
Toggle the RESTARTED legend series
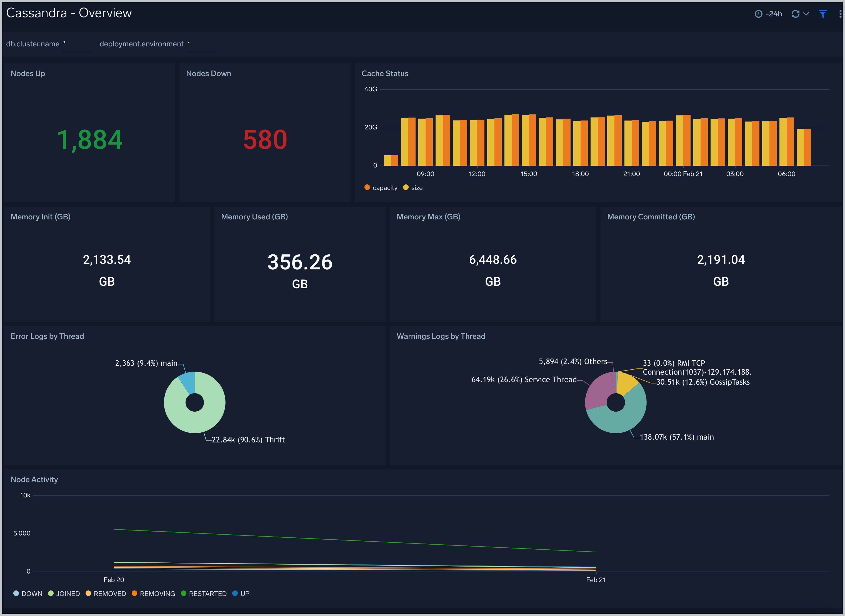pos(204,593)
